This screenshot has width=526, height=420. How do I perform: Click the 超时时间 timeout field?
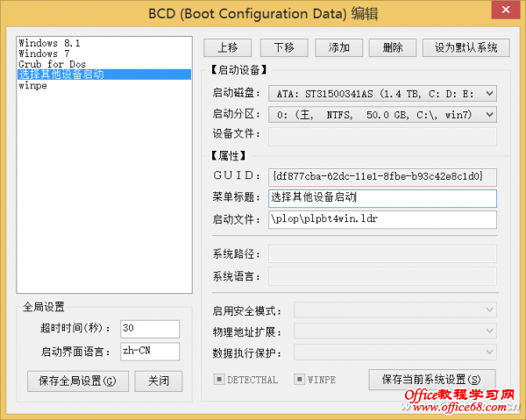150,329
